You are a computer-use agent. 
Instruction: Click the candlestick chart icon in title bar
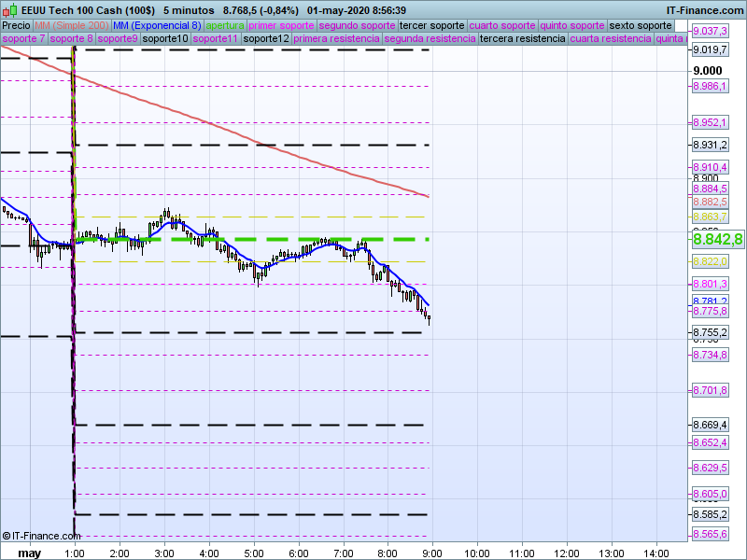click(x=9, y=9)
